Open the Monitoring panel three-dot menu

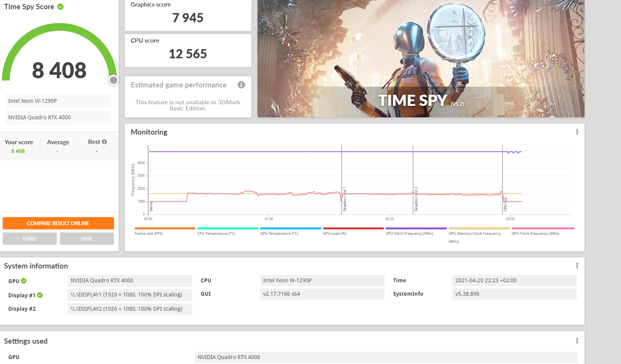(576, 132)
